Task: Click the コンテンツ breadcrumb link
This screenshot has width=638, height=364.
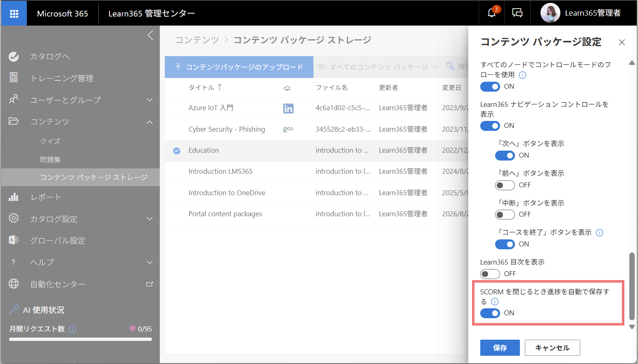Action: [x=197, y=40]
